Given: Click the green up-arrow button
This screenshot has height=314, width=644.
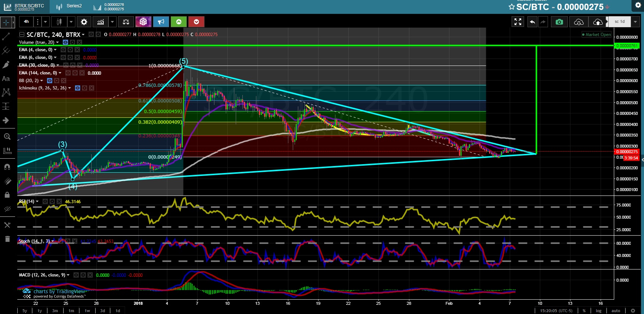Looking at the screenshot, I should 179,22.
